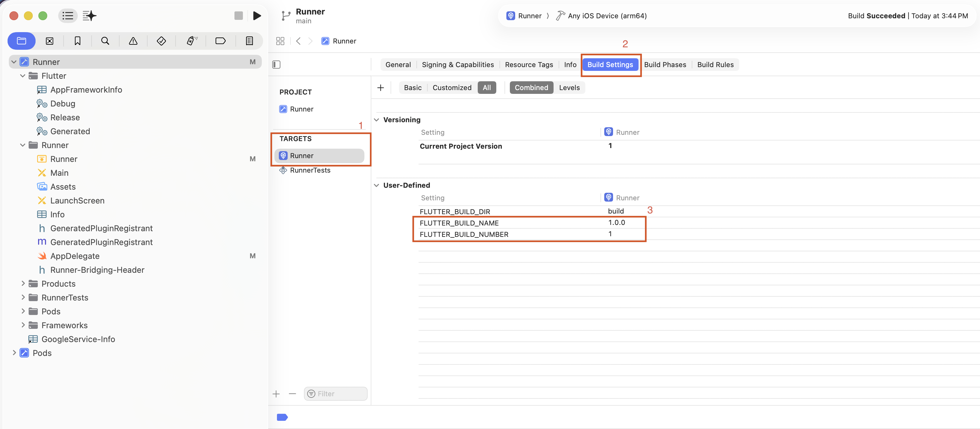
Task: Toggle the project and targets list sidebar
Action: pyautogui.click(x=277, y=65)
